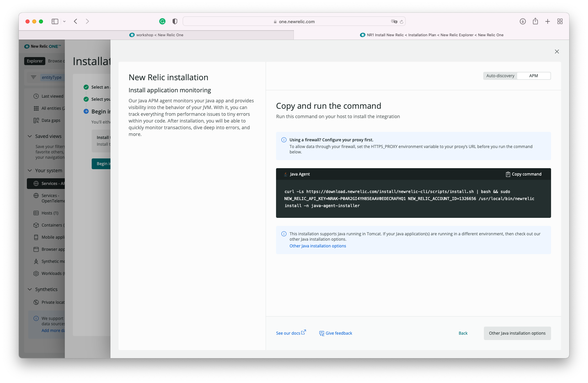
Task: Click See our docs link
Action: point(291,333)
